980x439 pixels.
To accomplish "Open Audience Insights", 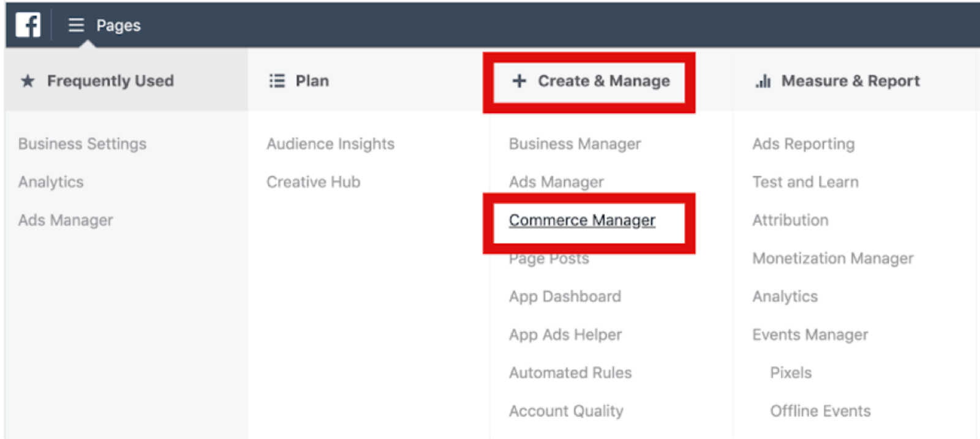I will 331,144.
